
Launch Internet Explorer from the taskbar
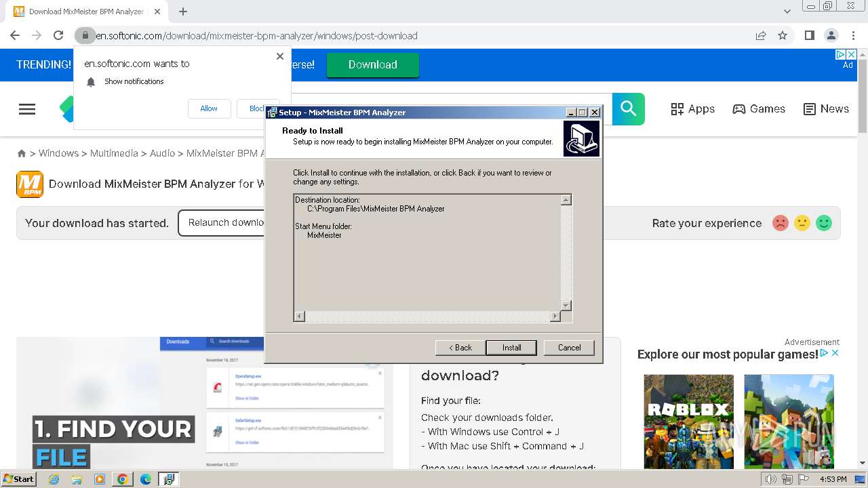point(54,479)
